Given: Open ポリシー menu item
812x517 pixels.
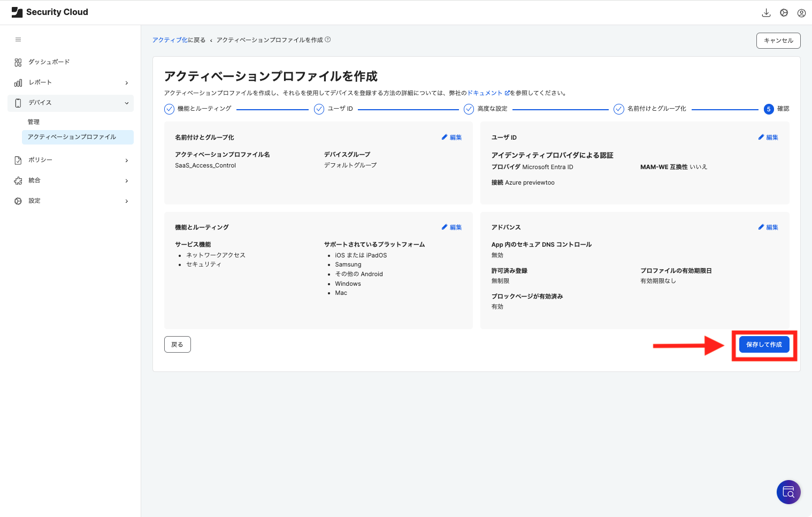Looking at the screenshot, I should pyautogui.click(x=71, y=160).
